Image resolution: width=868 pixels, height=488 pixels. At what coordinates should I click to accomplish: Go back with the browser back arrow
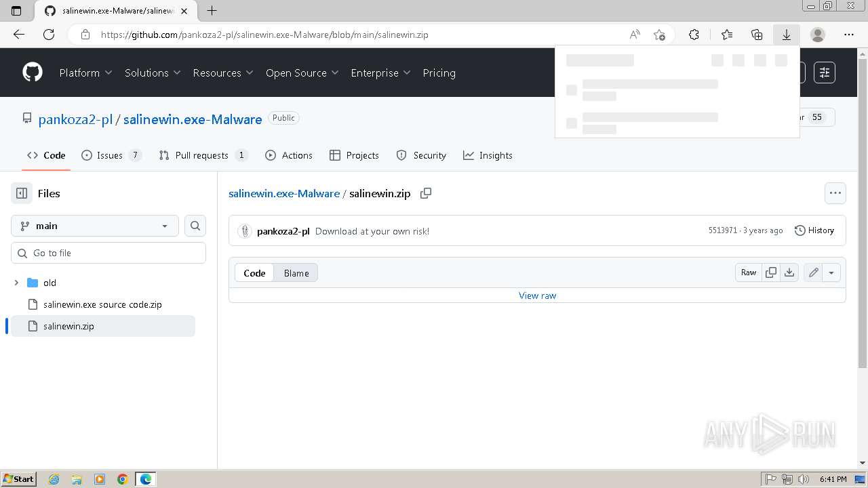pos(19,35)
